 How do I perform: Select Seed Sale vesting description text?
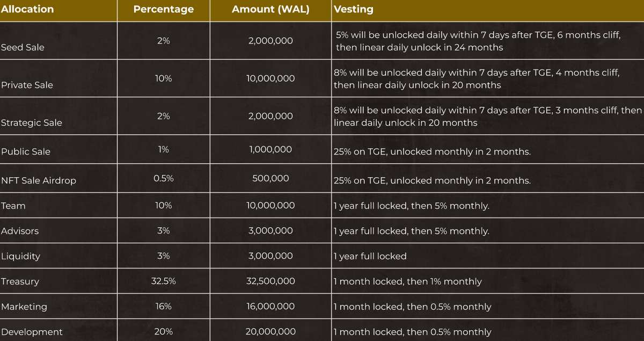[x=478, y=41]
